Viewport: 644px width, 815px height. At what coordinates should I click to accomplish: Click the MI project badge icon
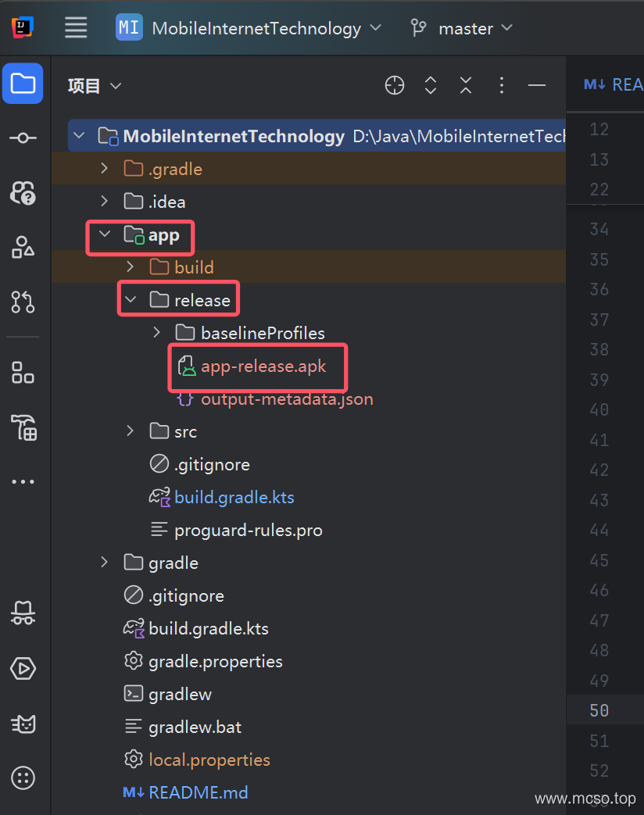(129, 27)
